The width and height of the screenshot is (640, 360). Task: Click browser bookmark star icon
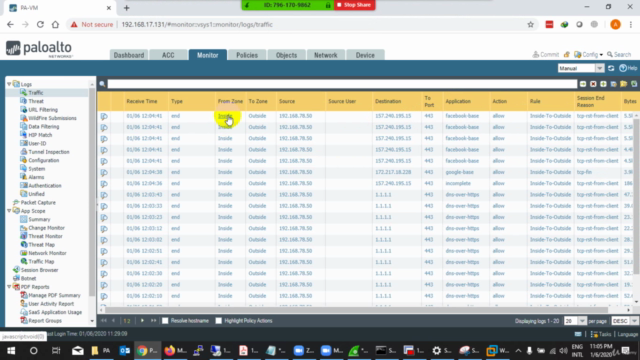(531, 24)
